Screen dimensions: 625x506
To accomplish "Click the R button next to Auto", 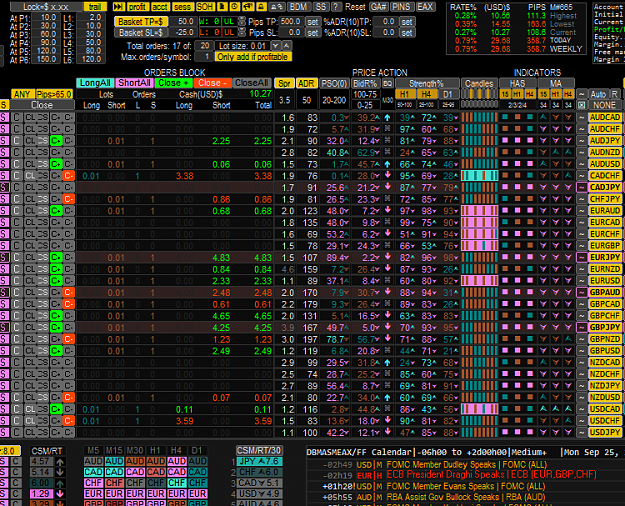I will click(615, 94).
